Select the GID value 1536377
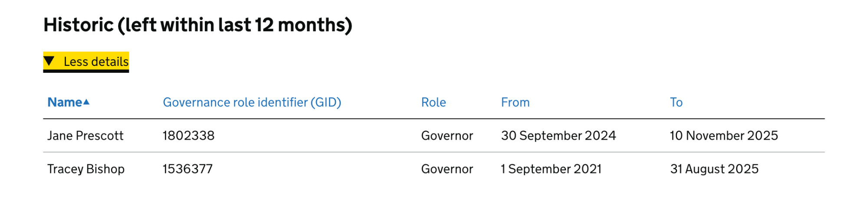Viewport: 868px width, 209px height. (187, 169)
